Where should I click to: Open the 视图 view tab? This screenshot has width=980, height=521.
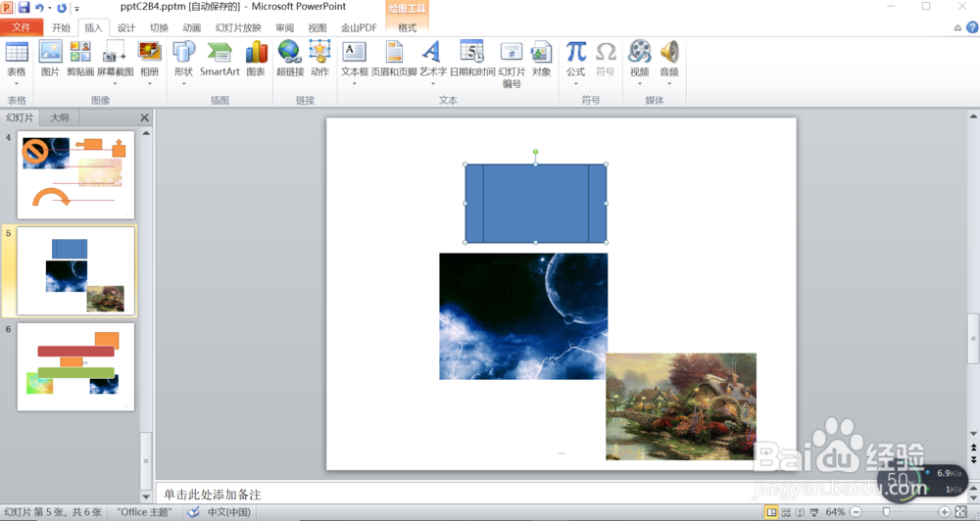pos(317,27)
